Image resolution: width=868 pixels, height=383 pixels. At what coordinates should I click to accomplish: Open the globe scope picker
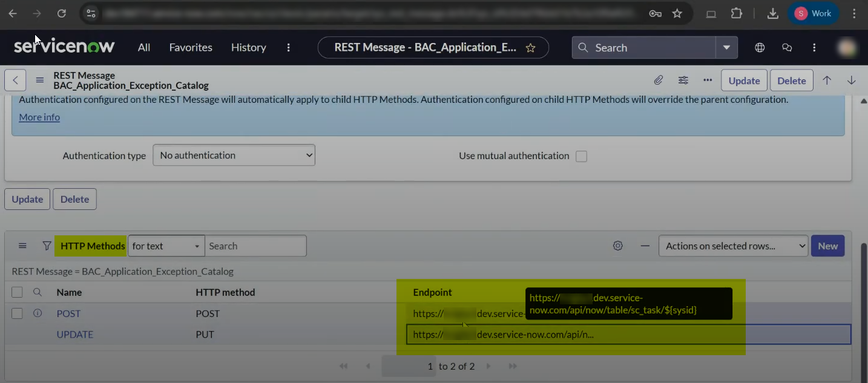coord(760,47)
